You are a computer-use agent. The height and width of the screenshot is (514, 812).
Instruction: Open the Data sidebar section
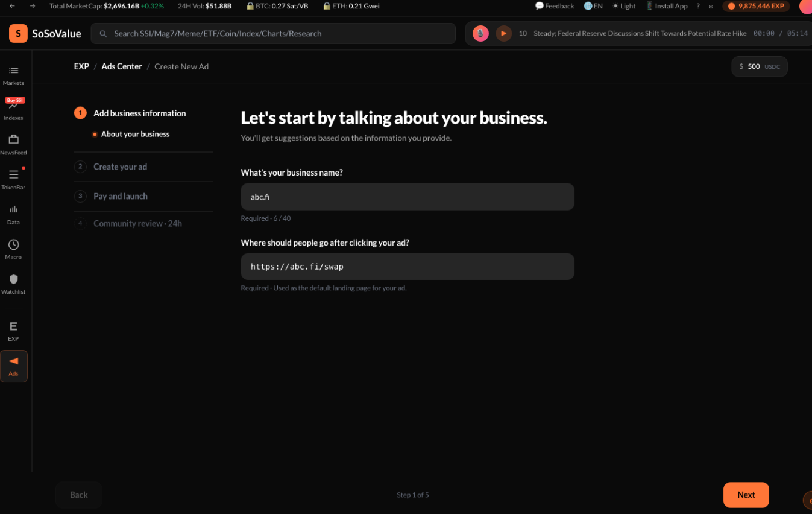click(x=13, y=214)
